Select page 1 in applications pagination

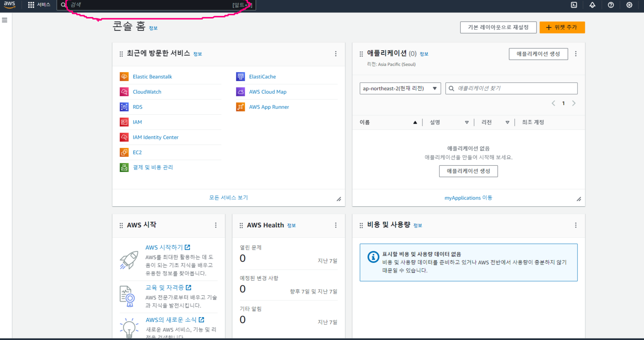point(563,103)
